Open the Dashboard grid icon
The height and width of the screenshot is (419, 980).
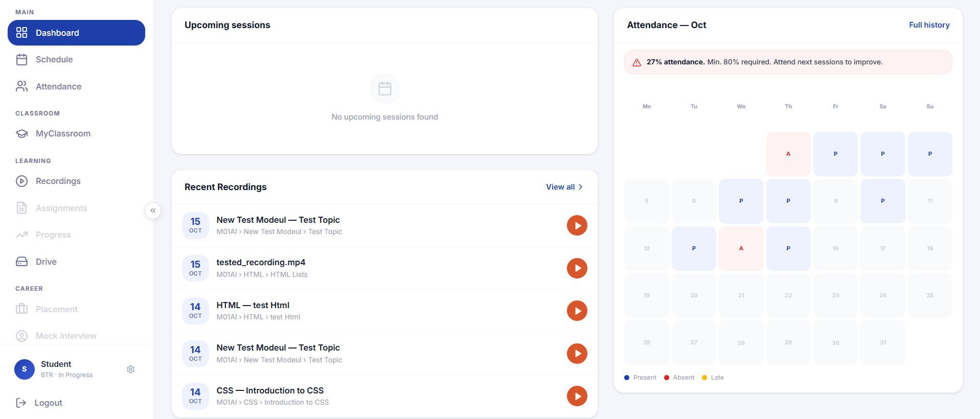[21, 33]
